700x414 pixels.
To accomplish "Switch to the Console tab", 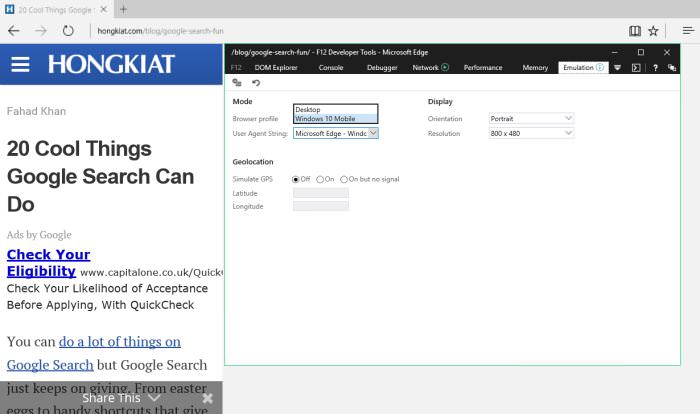I will (331, 67).
